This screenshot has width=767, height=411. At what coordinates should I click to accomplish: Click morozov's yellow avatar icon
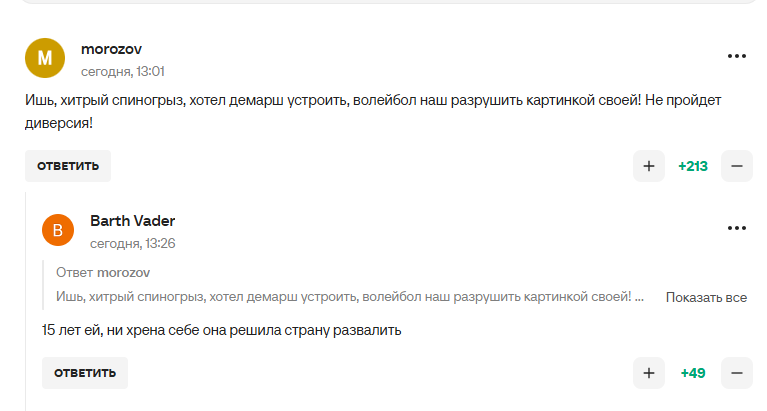point(44,58)
